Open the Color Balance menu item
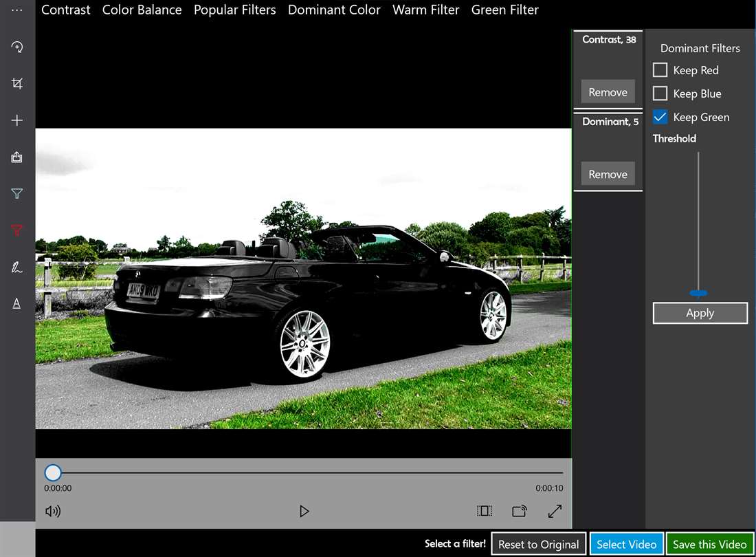Viewport: 756px width, 557px height. 142,10
